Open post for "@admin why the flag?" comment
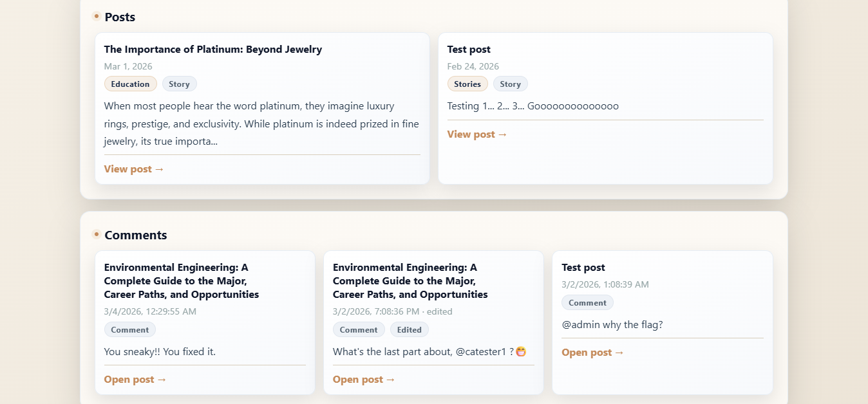Image resolution: width=868 pixels, height=404 pixels. pos(592,353)
